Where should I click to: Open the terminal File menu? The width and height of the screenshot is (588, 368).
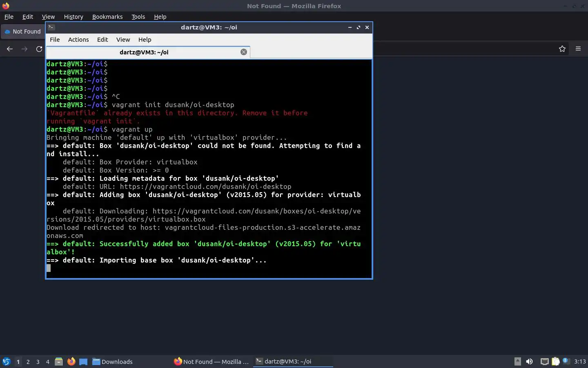[55, 40]
